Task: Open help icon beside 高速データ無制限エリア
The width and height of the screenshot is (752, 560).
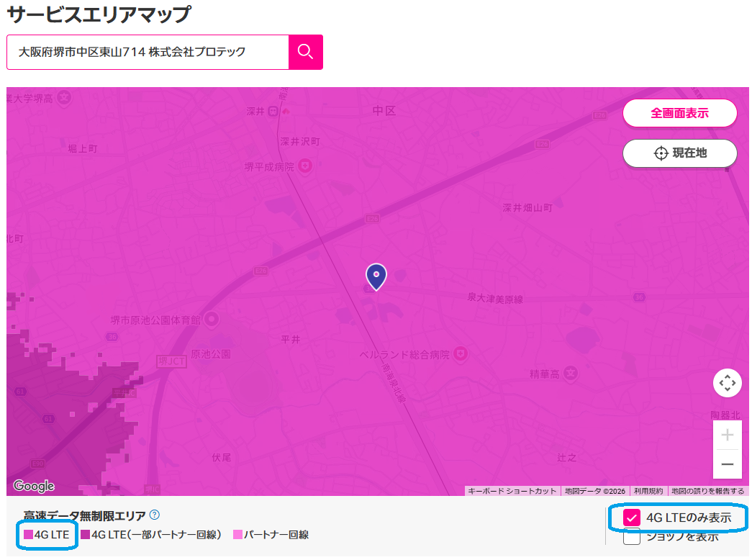Action: [155, 515]
